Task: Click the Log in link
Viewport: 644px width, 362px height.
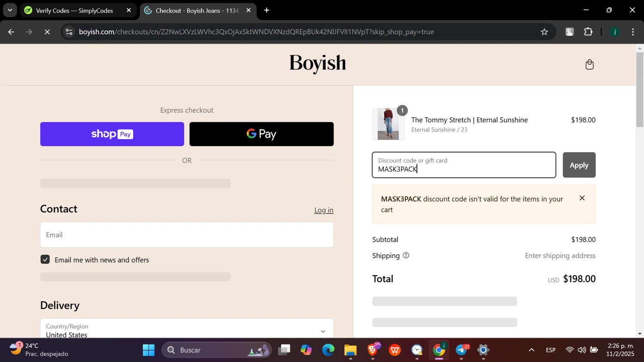Action: (x=324, y=210)
